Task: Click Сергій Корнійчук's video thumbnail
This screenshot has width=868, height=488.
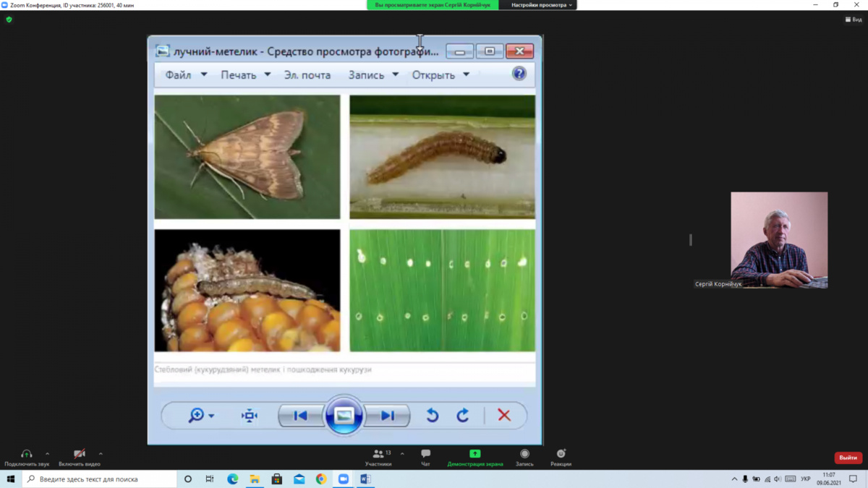Action: point(779,240)
